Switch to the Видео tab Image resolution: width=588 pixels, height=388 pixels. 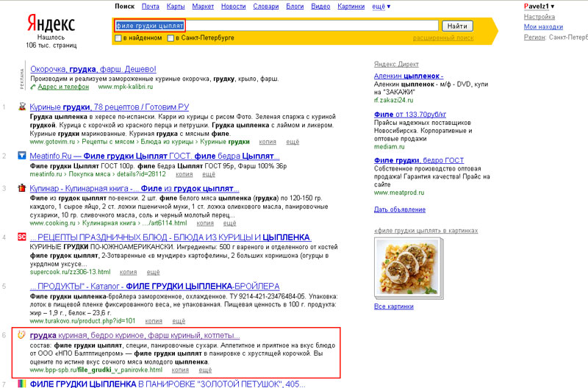pos(320,7)
